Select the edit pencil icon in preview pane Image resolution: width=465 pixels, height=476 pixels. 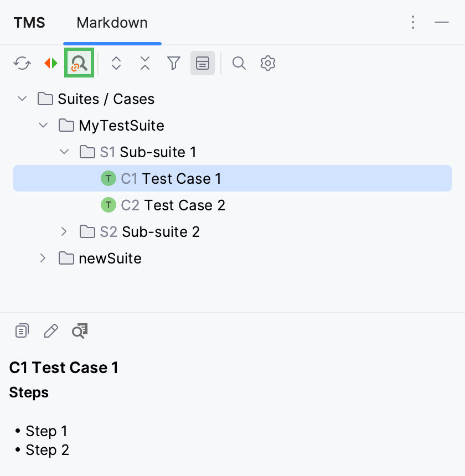coord(50,330)
